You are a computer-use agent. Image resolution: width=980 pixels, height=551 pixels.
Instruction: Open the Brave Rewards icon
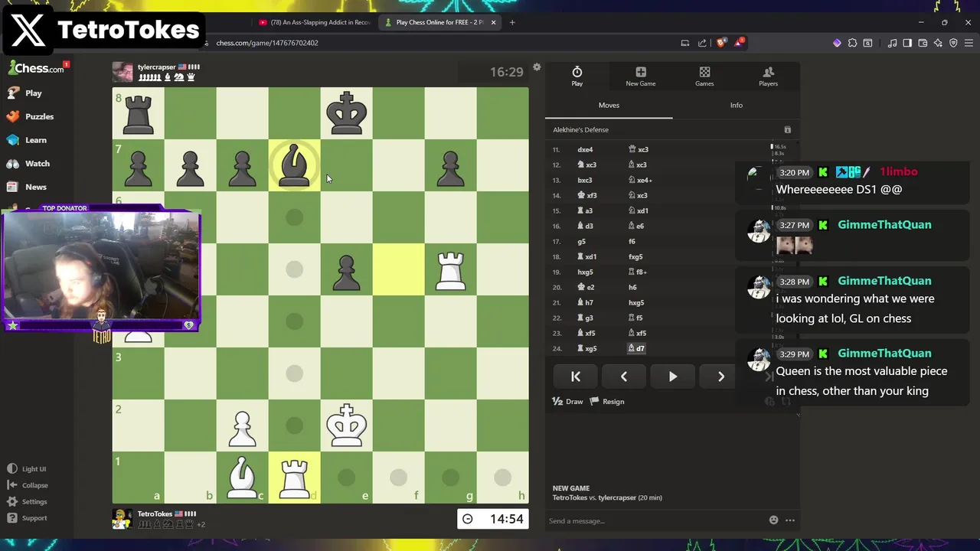pyautogui.click(x=739, y=43)
